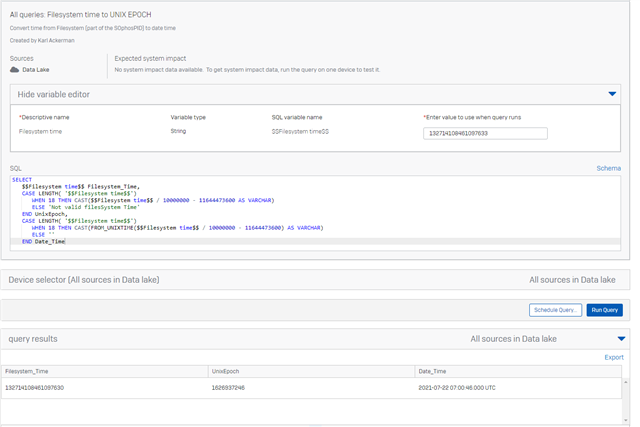Expand the Device selector section
The width and height of the screenshot is (640, 427).
(x=315, y=280)
